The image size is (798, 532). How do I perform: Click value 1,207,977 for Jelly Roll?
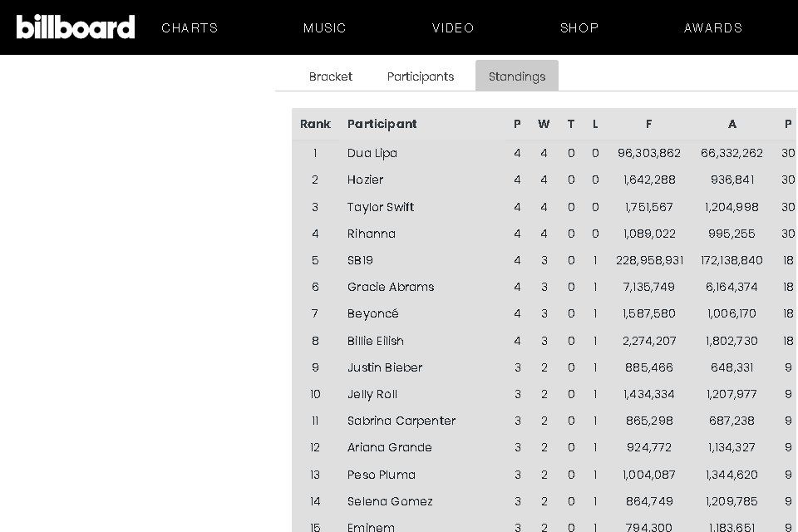[x=731, y=394]
